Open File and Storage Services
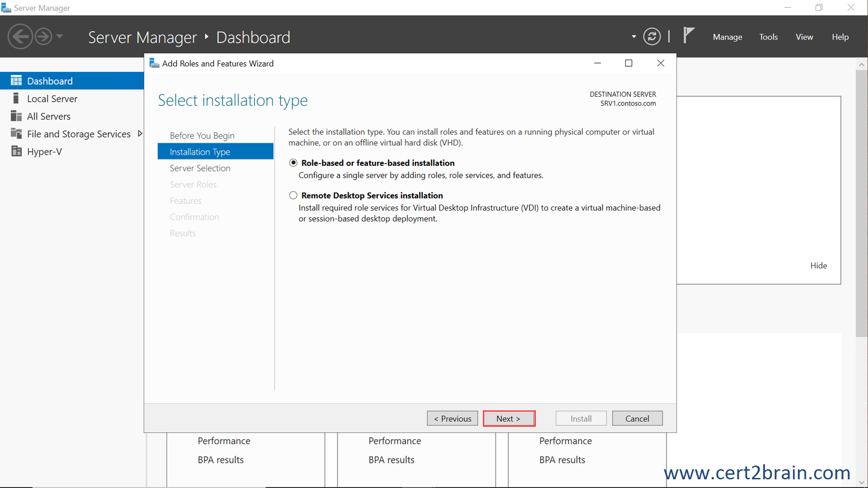Image resolution: width=868 pixels, height=488 pixels. pyautogui.click(x=79, y=133)
